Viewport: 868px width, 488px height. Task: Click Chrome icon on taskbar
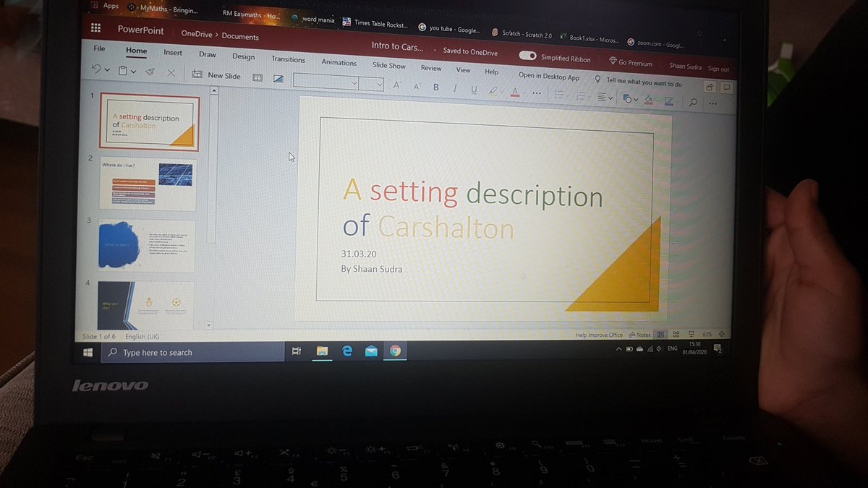tap(395, 351)
